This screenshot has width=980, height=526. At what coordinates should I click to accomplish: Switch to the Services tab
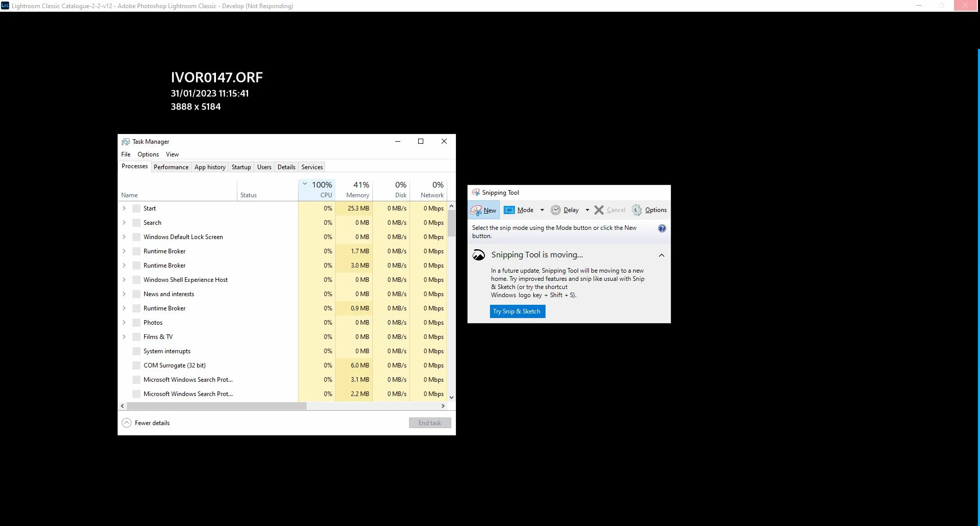coord(312,167)
